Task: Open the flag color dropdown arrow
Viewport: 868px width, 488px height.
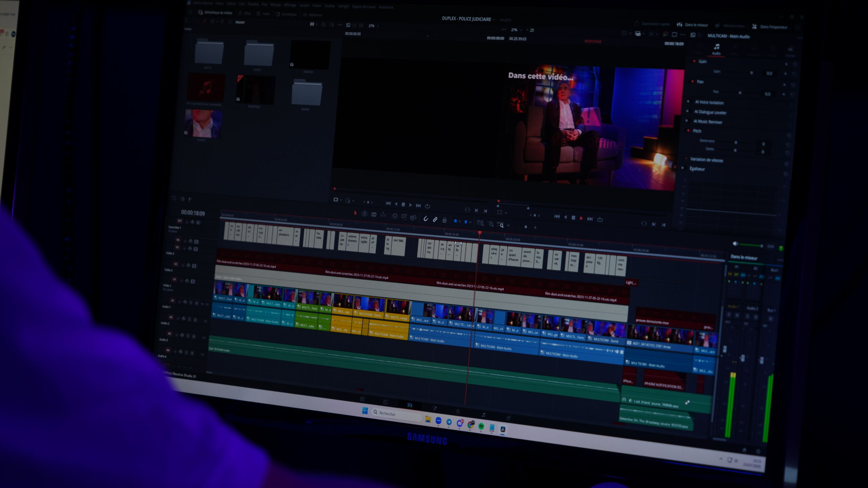Action: pos(459,221)
